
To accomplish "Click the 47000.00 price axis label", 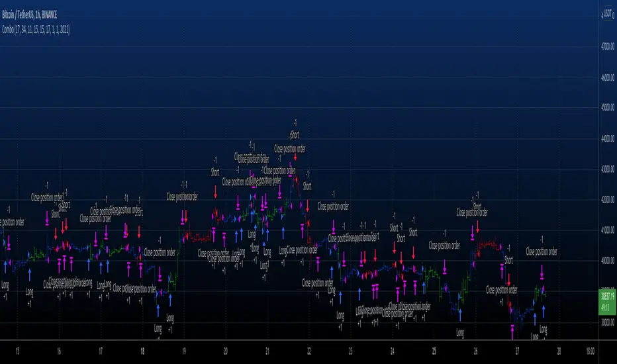I will click(x=608, y=46).
